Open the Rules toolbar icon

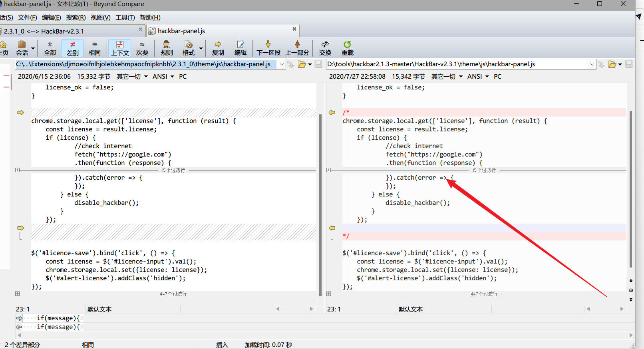(167, 48)
